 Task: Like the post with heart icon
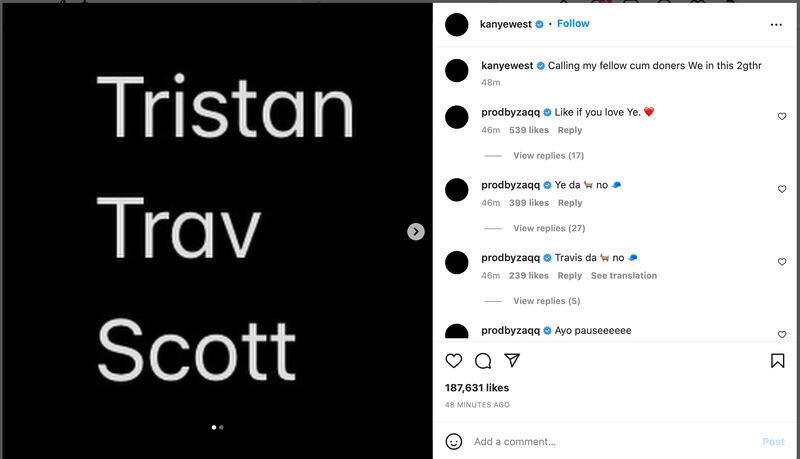click(454, 361)
